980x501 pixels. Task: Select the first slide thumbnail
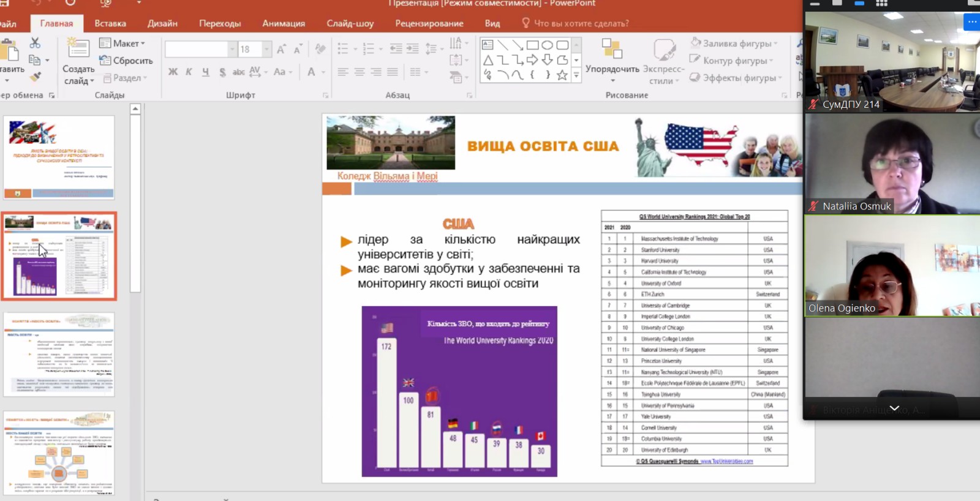tap(59, 157)
